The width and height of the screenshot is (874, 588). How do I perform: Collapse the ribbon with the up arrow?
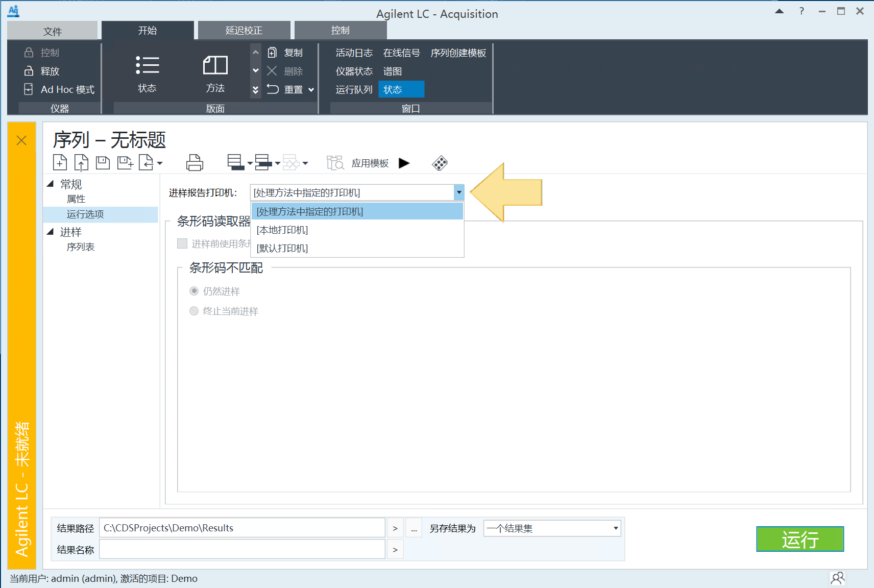(x=779, y=11)
